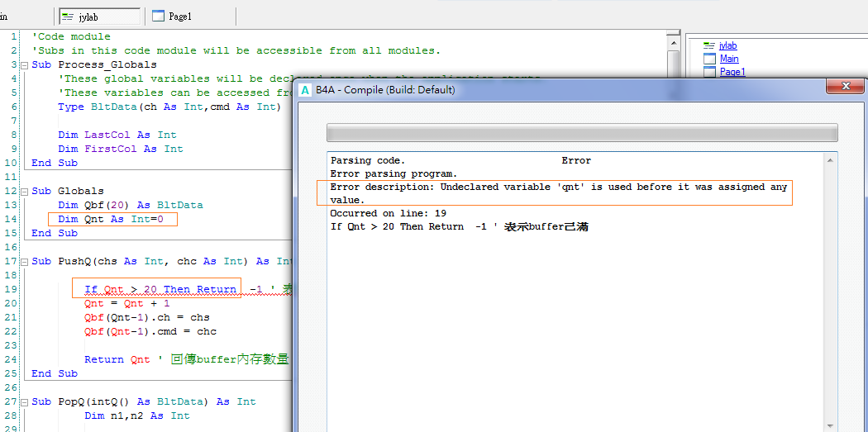Click the jylab module icon in list
This screenshot has height=432, width=868.
(709, 46)
